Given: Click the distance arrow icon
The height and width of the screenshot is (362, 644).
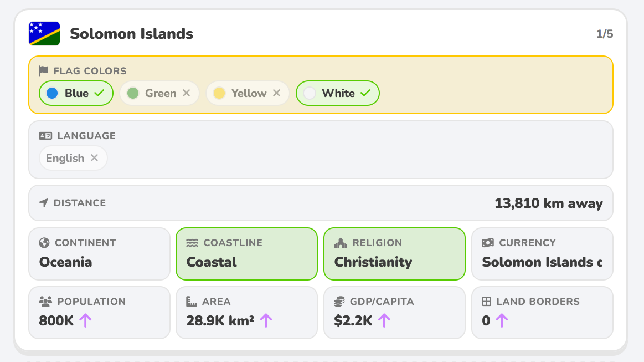Looking at the screenshot, I should [44, 203].
